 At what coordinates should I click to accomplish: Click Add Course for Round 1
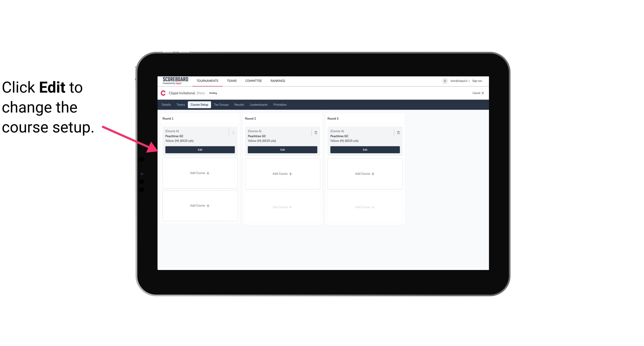[200, 173]
